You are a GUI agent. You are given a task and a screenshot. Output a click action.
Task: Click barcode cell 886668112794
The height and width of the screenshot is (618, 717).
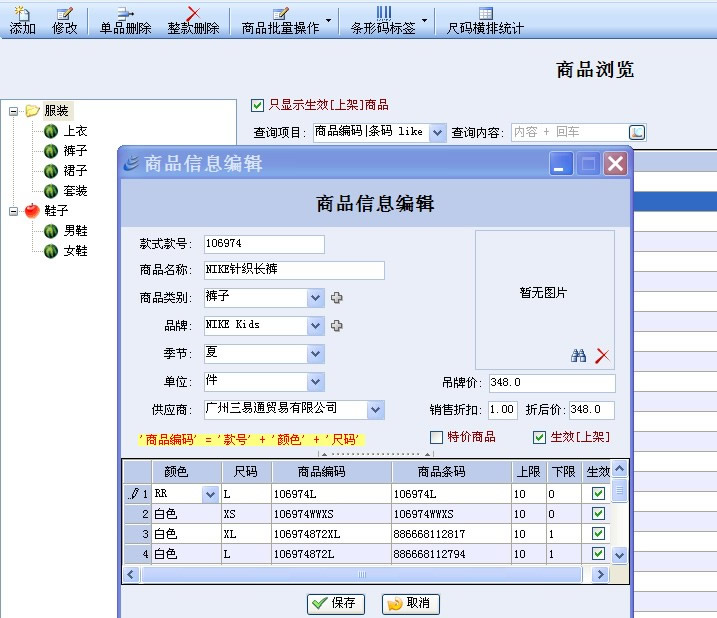click(451, 554)
